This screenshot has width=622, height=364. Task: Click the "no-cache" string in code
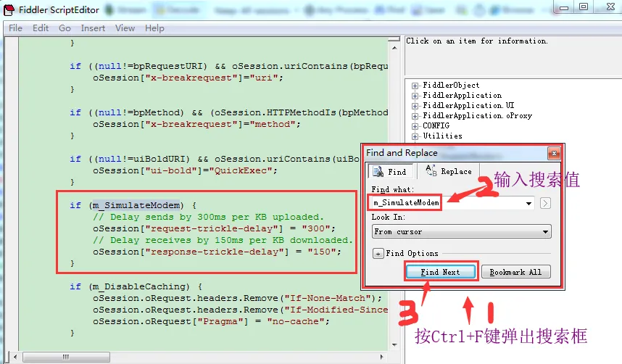tap(296, 321)
